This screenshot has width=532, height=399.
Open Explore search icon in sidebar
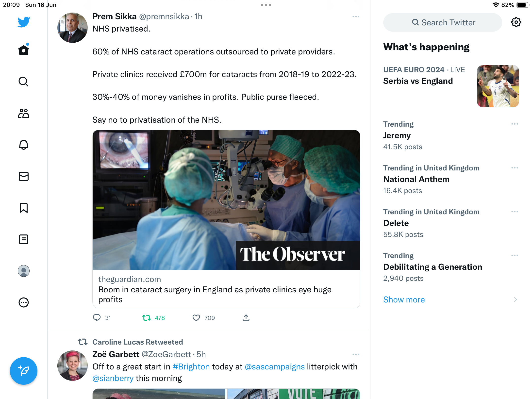point(24,82)
